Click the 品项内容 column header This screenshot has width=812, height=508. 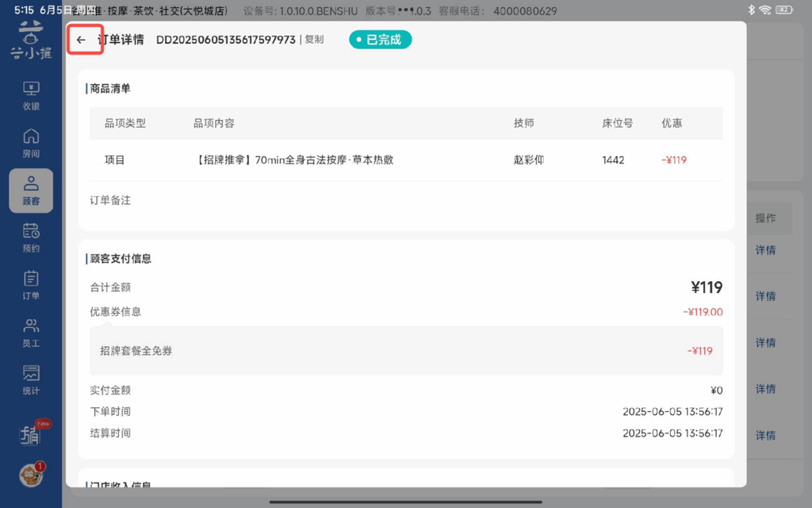[214, 123]
